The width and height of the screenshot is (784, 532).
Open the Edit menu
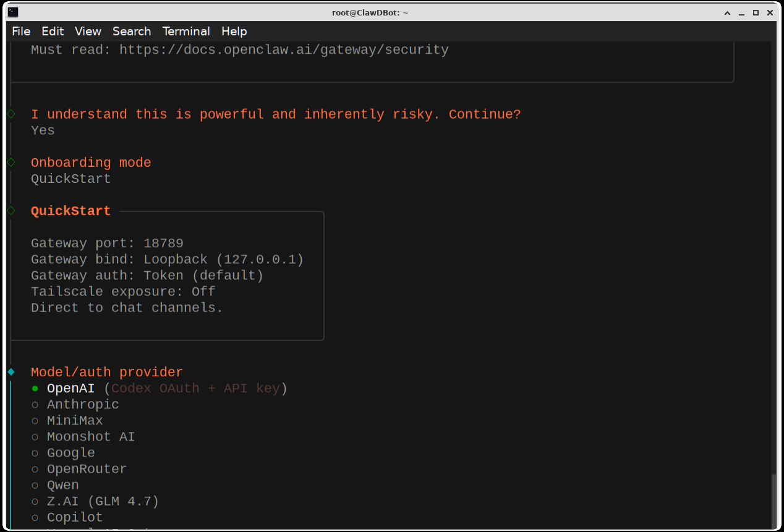pyautogui.click(x=53, y=31)
